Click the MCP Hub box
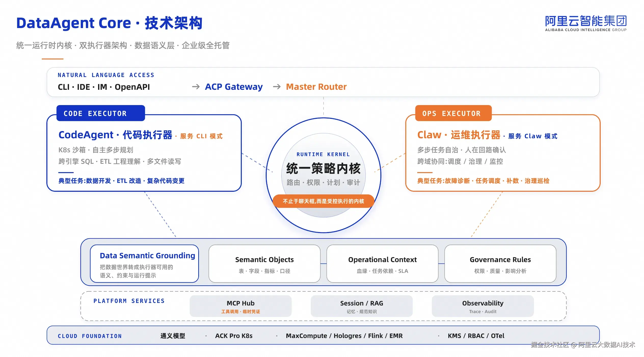Image resolution: width=644 pixels, height=357 pixels. tap(240, 306)
